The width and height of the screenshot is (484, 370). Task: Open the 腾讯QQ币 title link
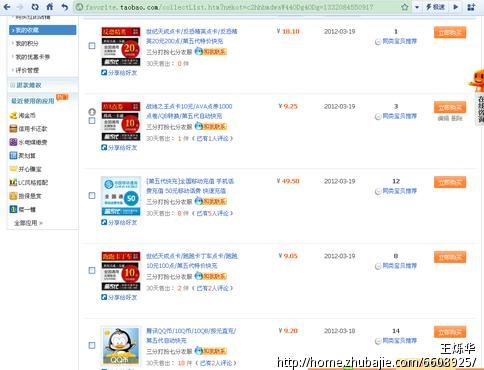click(x=191, y=336)
